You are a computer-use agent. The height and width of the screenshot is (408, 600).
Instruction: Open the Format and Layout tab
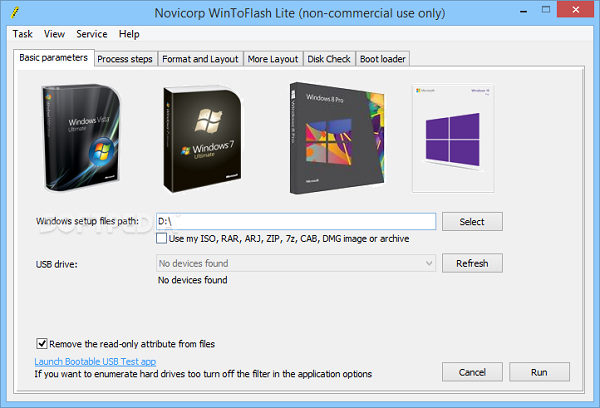[x=200, y=59]
